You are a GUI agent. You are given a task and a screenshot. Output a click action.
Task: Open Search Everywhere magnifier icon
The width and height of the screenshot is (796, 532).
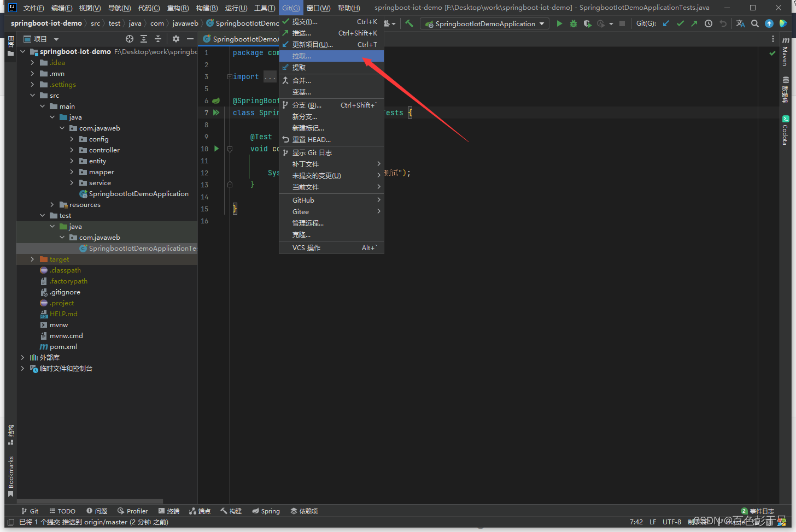point(755,23)
